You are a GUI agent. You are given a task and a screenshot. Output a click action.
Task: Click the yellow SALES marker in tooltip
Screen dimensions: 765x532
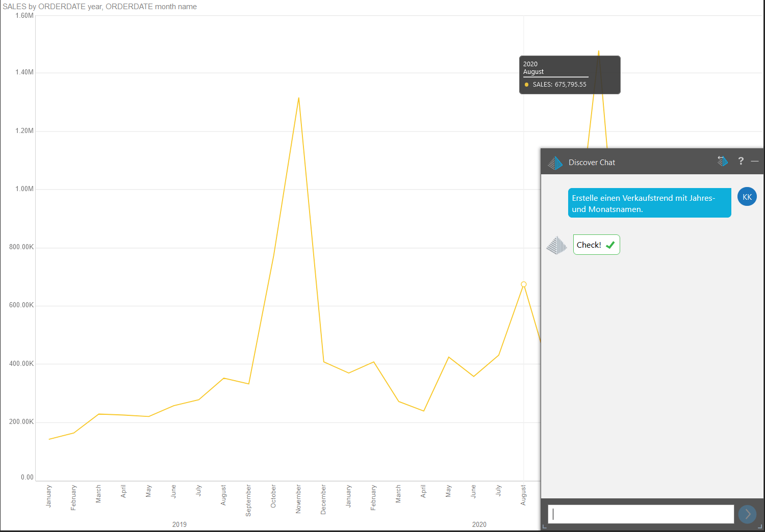pos(526,85)
